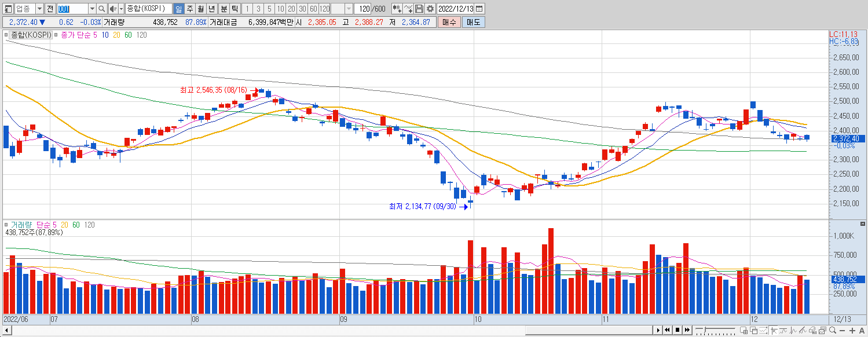
Task: Click the fast-forward button in replay controls
Action: [x=687, y=330]
